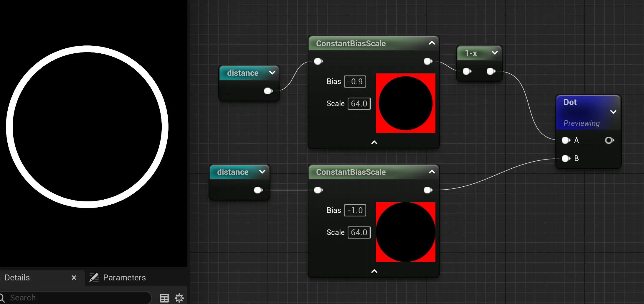Select the Details tab
Image resolution: width=644 pixels, height=304 pixels.
click(x=17, y=277)
